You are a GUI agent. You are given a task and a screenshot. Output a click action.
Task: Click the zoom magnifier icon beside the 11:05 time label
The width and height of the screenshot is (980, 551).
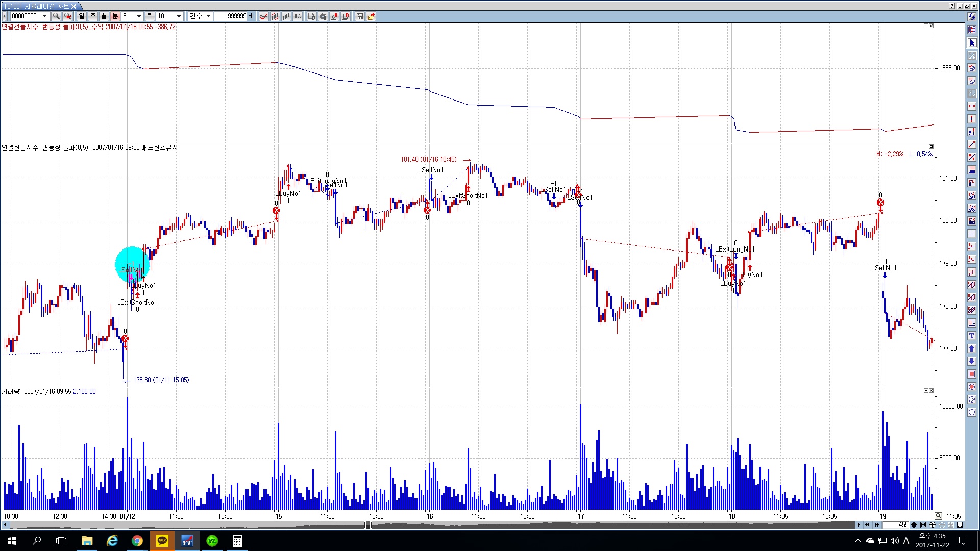pos(938,516)
